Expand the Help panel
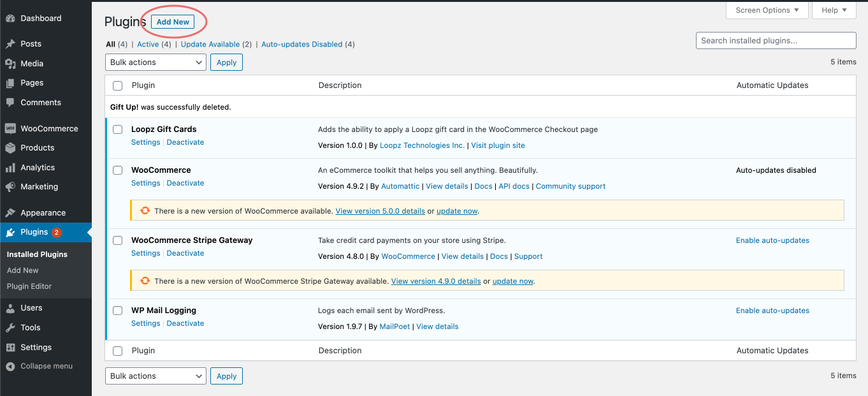This screenshot has height=396, width=868. (x=834, y=10)
